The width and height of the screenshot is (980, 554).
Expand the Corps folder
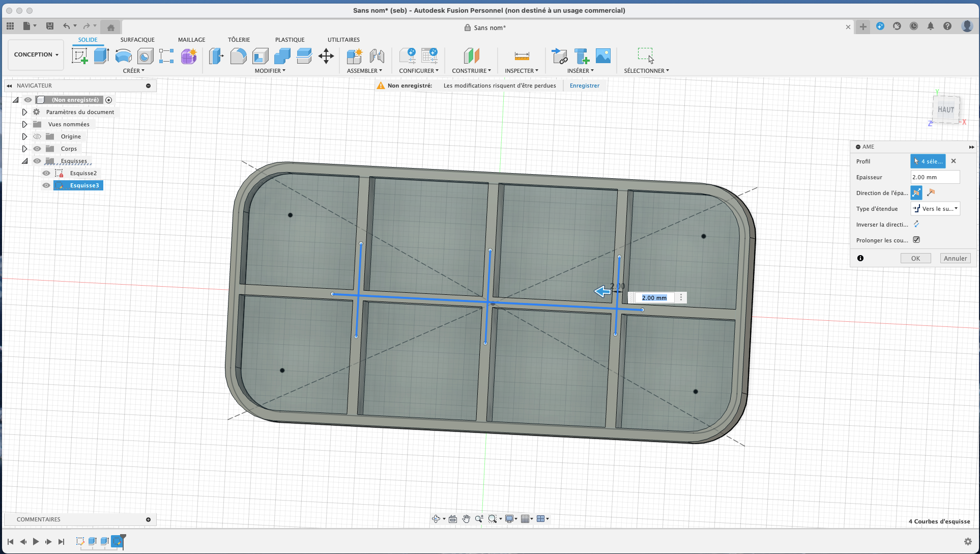(x=24, y=149)
